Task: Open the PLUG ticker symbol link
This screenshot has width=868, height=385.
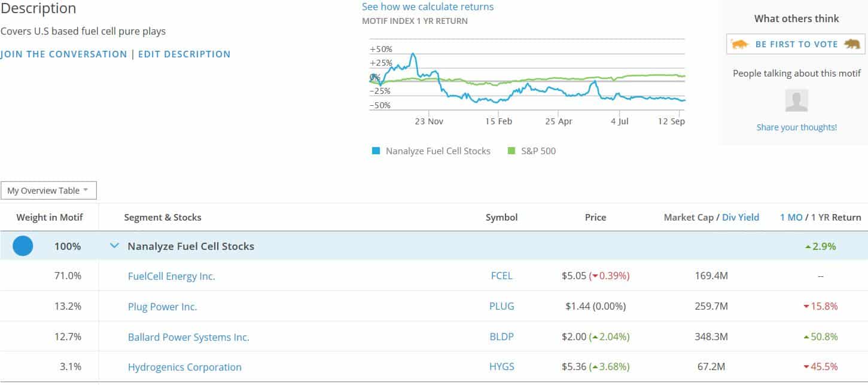Action: [501, 307]
